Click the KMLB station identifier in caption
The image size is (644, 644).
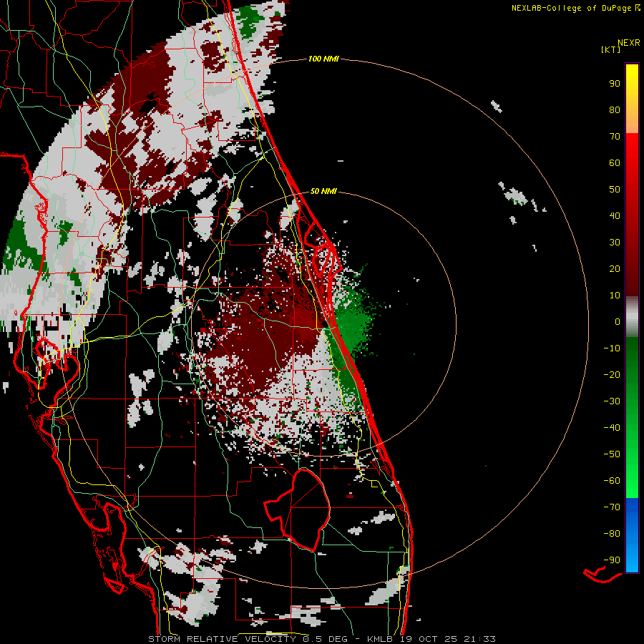coord(380,639)
